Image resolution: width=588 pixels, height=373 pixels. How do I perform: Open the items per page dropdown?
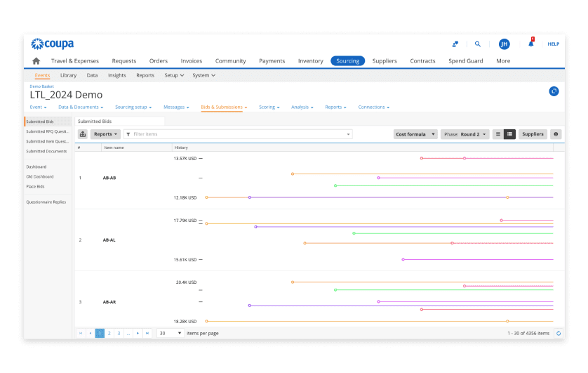click(x=171, y=333)
